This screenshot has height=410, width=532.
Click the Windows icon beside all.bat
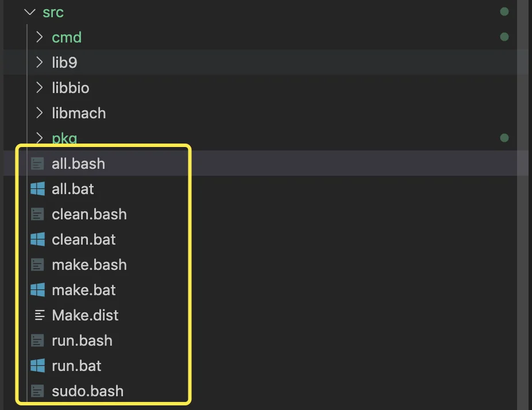click(37, 188)
